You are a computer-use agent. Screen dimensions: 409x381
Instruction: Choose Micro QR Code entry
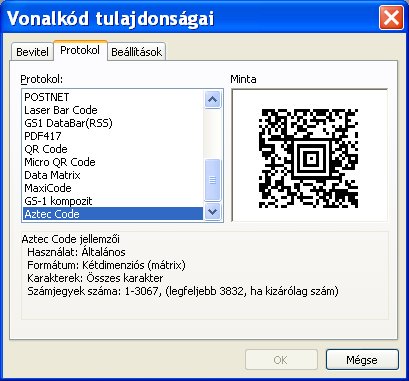[113, 162]
